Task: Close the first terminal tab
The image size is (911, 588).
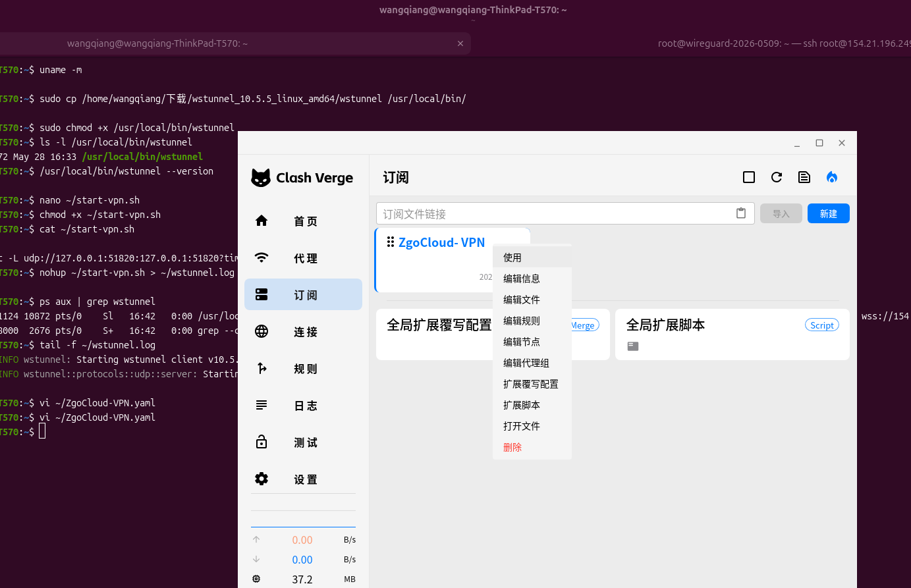Action: tap(460, 43)
